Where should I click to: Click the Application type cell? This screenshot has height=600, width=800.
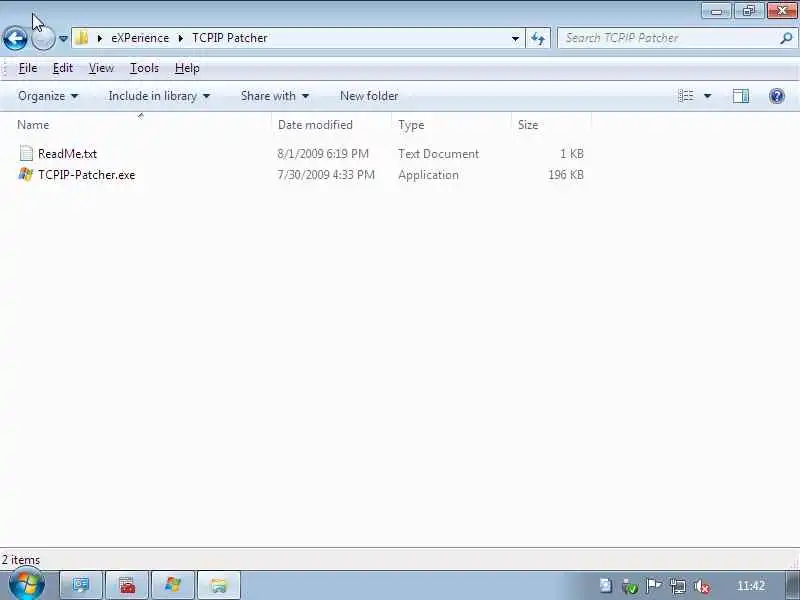(428, 175)
